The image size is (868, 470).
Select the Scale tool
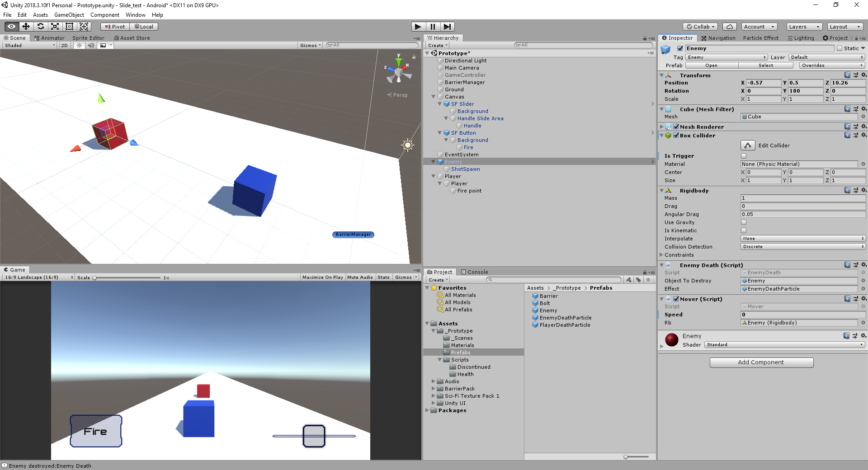coord(55,27)
